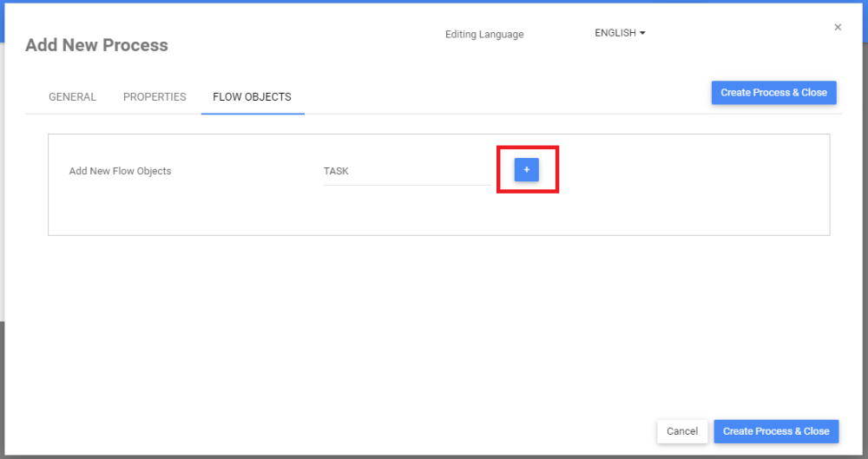The height and width of the screenshot is (459, 868).
Task: Click blank dialog area below the flow objects panel
Action: (x=434, y=330)
